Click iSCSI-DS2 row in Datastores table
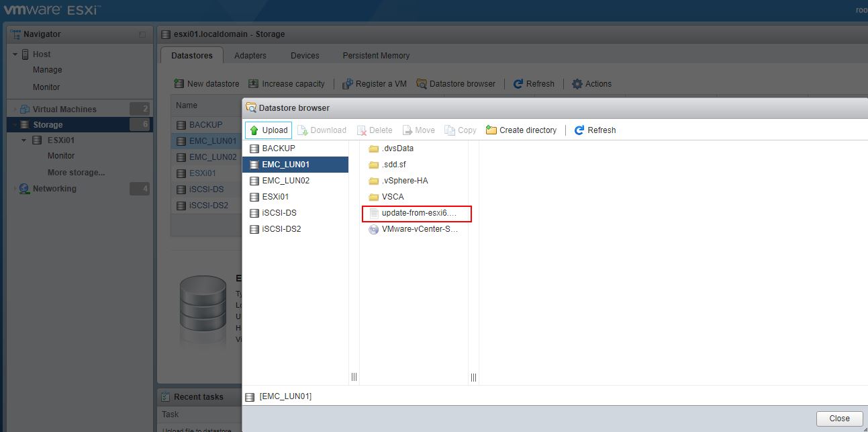Viewport: 868px width, 432px height. click(x=205, y=206)
